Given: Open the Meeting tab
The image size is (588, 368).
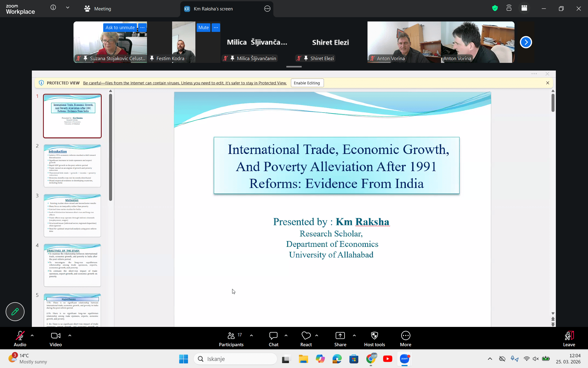Looking at the screenshot, I should click(x=98, y=9).
